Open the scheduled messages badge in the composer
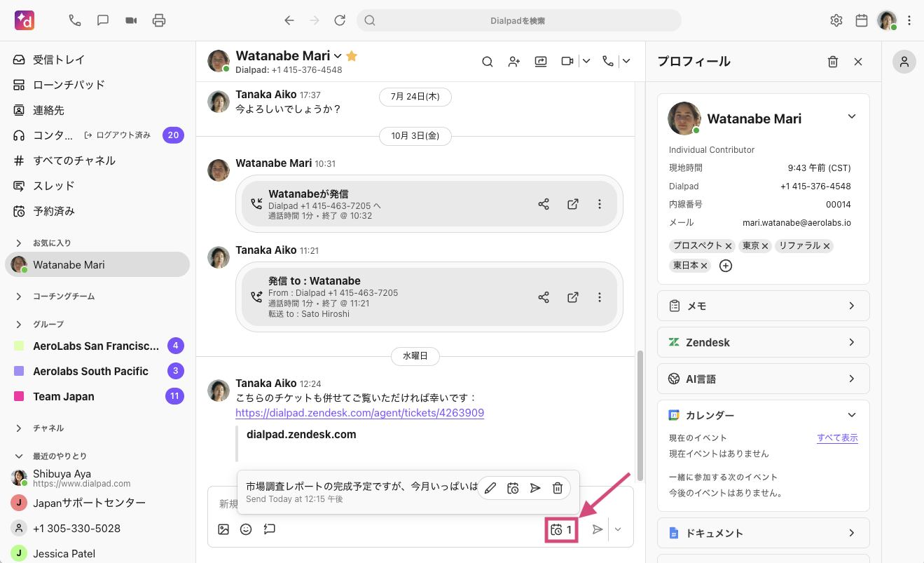The height and width of the screenshot is (563, 924). click(x=560, y=529)
